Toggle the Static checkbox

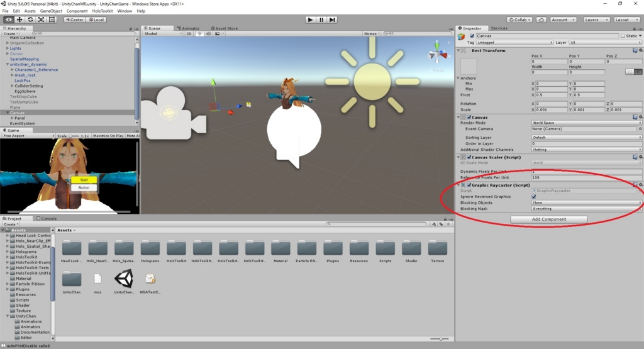pyautogui.click(x=623, y=36)
